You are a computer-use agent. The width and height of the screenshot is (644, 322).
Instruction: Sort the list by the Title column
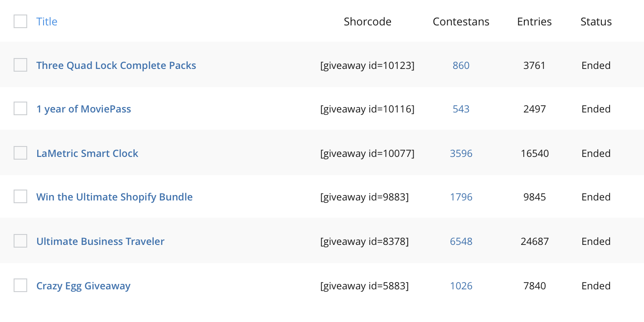[47, 21]
